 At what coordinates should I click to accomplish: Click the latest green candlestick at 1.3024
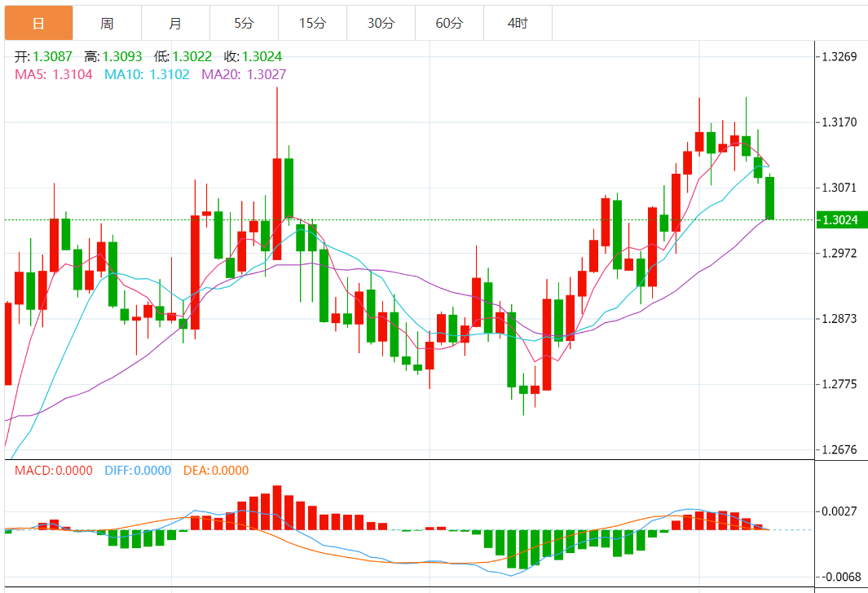tap(769, 198)
